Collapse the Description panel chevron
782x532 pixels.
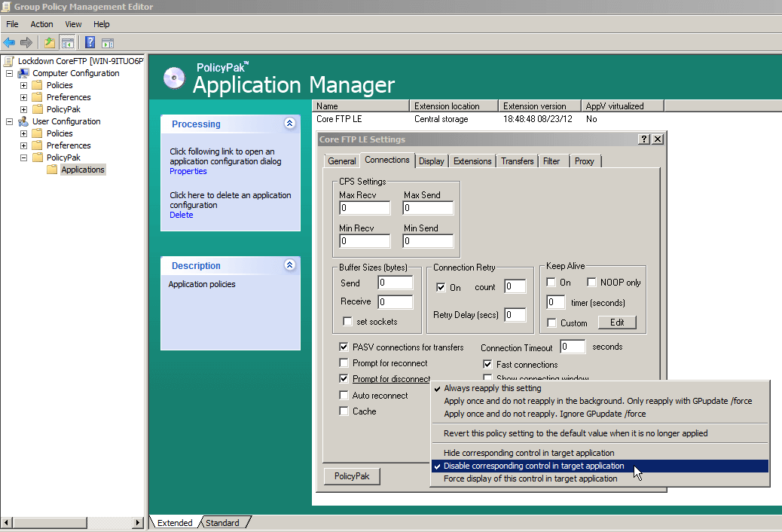(x=290, y=265)
